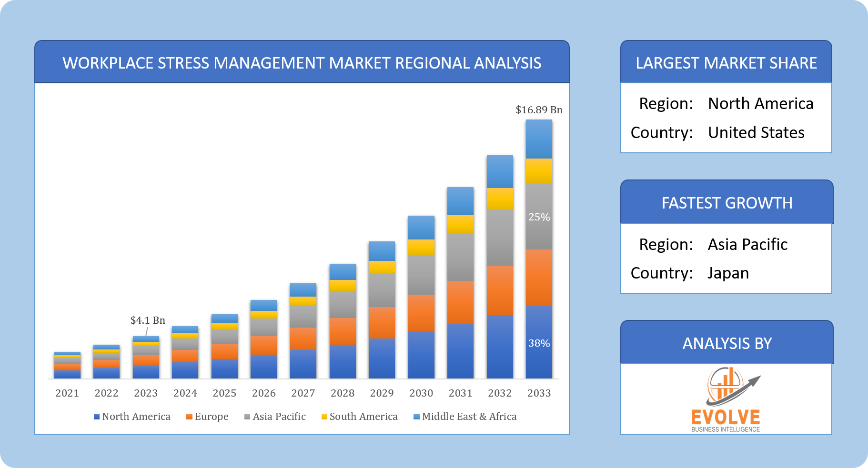Click the 2030 x-axis year label
The image size is (868, 468).
point(421,393)
